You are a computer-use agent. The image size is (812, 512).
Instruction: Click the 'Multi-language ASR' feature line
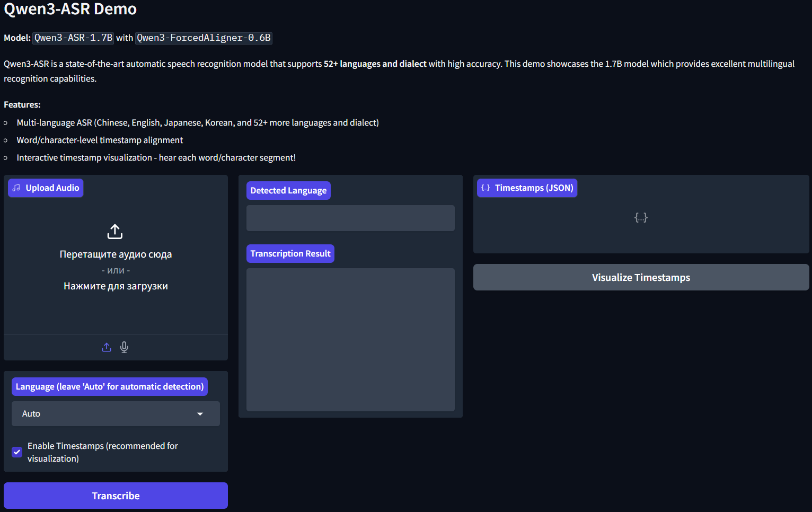[198, 122]
